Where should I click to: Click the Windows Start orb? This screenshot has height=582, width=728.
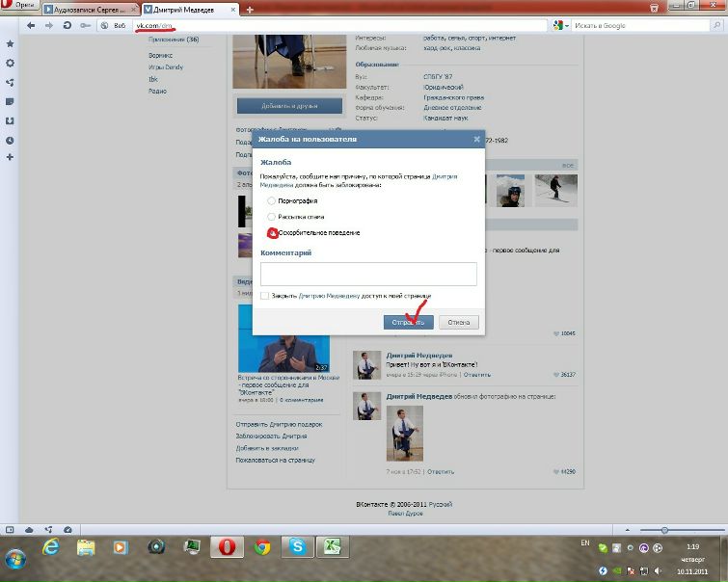[x=15, y=558]
